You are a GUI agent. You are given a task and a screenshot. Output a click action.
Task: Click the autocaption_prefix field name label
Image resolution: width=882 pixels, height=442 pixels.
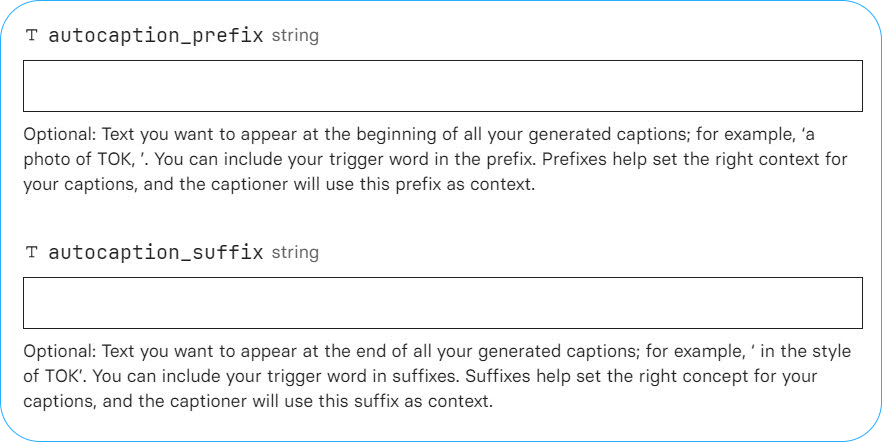(156, 36)
